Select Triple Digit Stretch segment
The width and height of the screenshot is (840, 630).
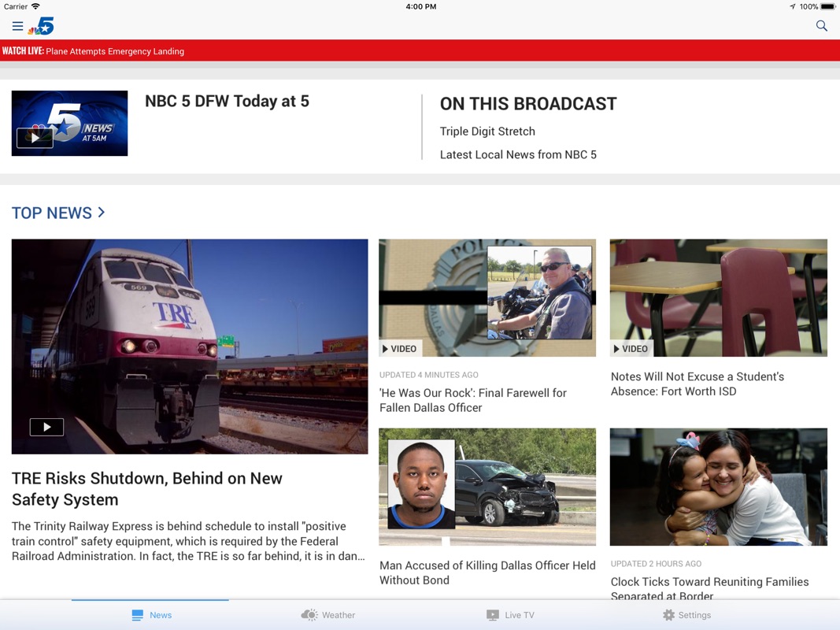coord(487,132)
